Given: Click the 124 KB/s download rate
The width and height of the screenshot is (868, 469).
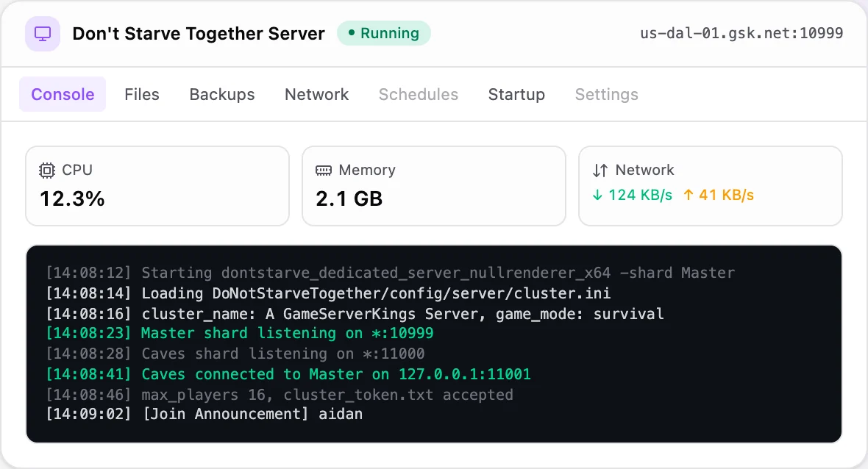Looking at the screenshot, I should (x=641, y=195).
